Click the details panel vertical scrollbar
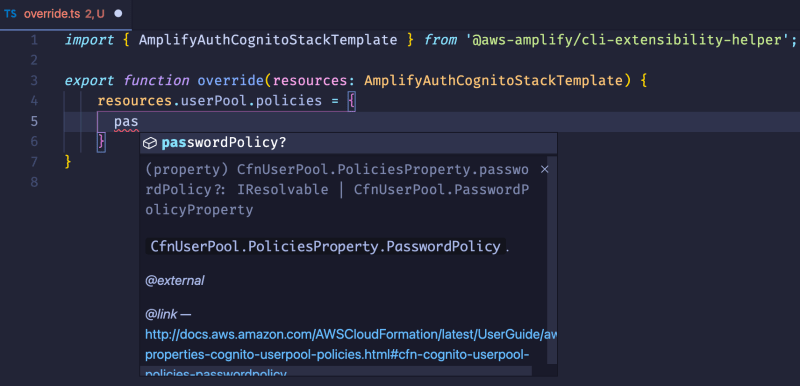This screenshot has height=386, width=800. 552,260
